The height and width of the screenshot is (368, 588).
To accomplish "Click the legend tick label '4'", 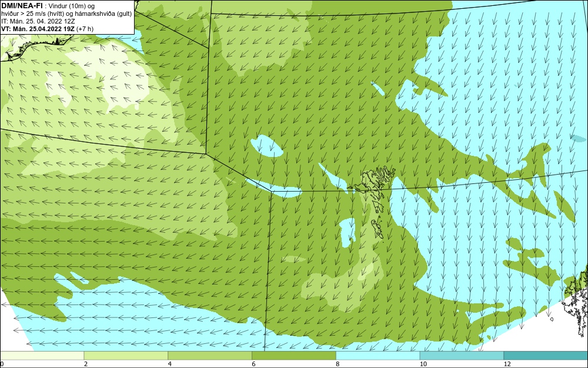I will (170, 364).
